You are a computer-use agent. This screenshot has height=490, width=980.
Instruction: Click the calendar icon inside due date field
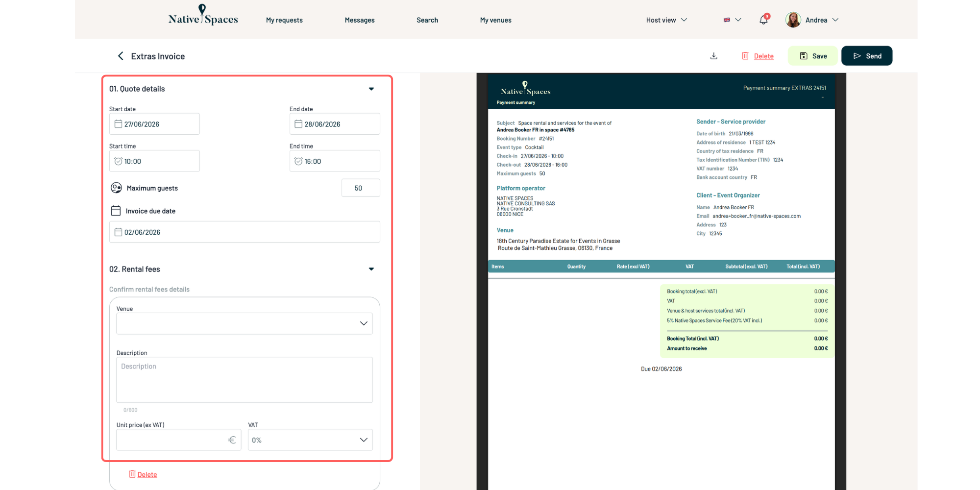pyautogui.click(x=118, y=232)
